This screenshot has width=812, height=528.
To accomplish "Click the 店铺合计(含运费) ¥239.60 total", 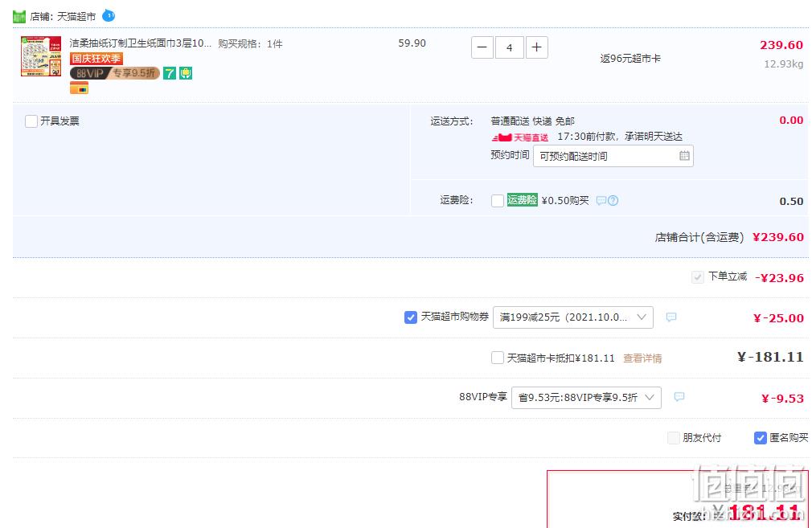I will 729,237.
